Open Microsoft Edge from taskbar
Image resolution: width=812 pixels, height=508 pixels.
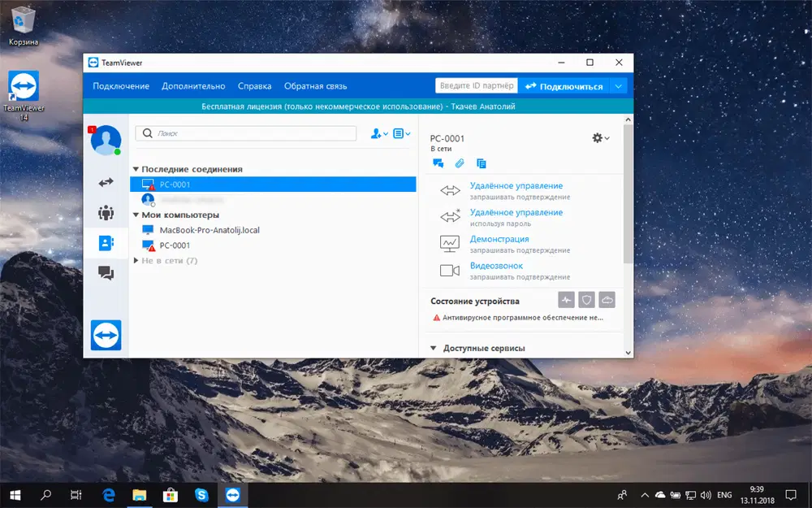[x=108, y=495]
